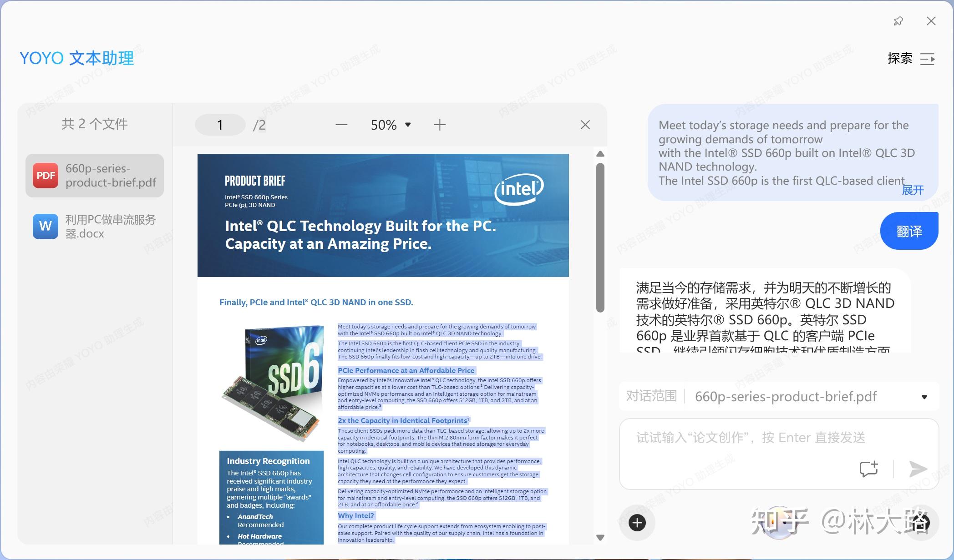Click the '共 2 个文件' file count label
Image resolution: width=954 pixels, height=560 pixels.
pyautogui.click(x=95, y=124)
